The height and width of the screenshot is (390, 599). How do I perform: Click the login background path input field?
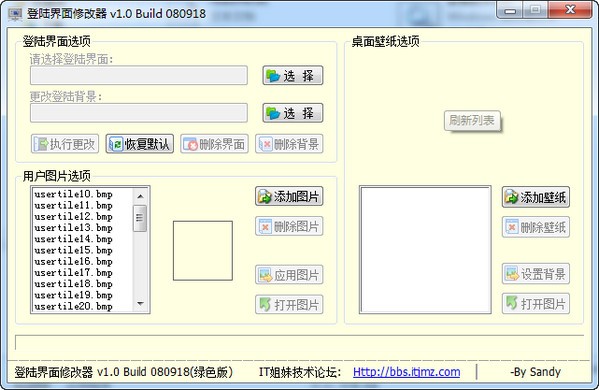coord(139,113)
